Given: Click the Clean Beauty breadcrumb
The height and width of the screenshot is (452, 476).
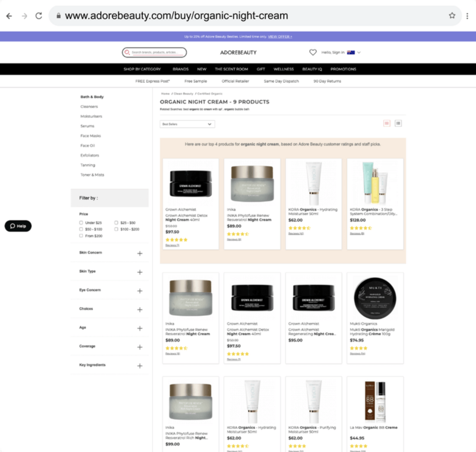Looking at the screenshot, I should 183,94.
